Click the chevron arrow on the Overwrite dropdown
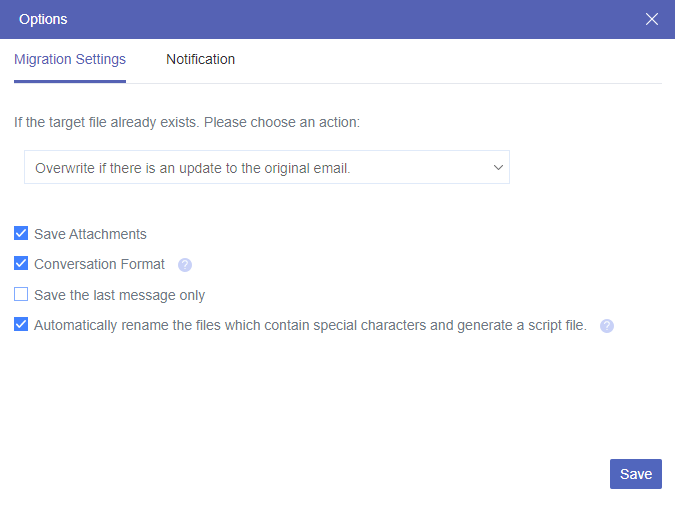This screenshot has width=675, height=506. pyautogui.click(x=499, y=168)
